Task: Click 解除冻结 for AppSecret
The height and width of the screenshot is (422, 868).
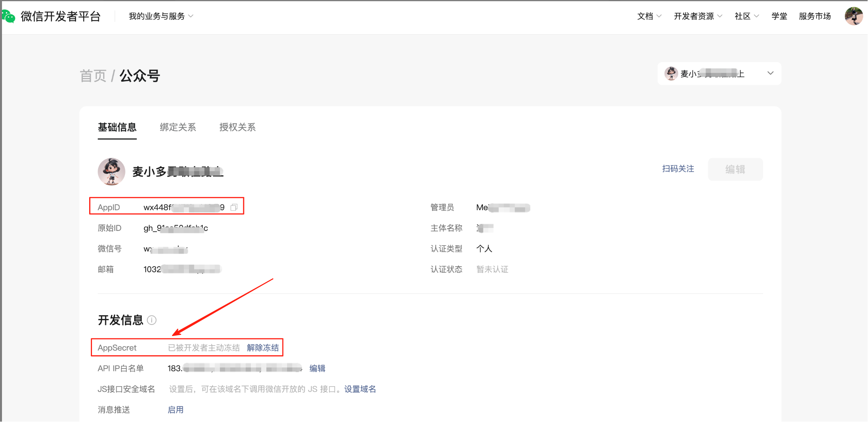Action: tap(263, 348)
